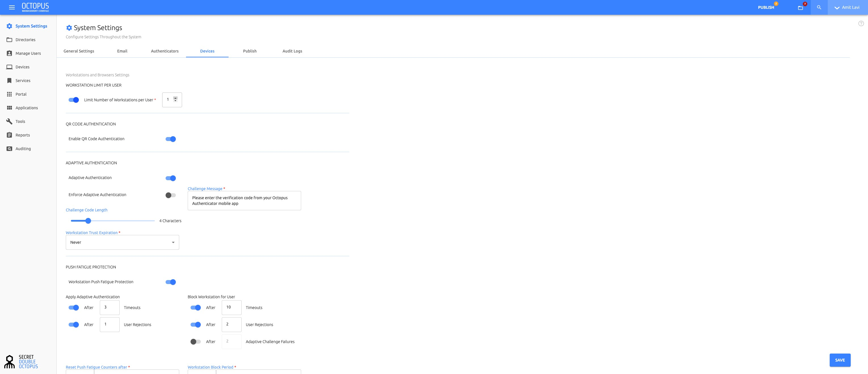868x374 pixels.
Task: Click the Challenge Message text box
Action: point(244,201)
